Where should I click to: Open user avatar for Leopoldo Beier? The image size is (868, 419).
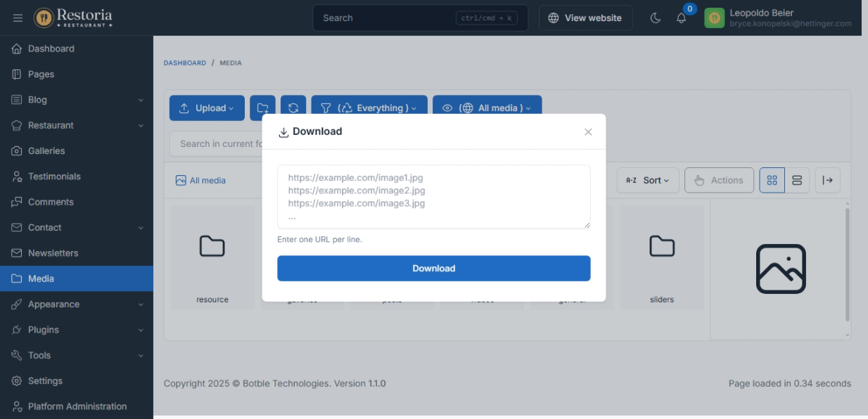coord(714,18)
